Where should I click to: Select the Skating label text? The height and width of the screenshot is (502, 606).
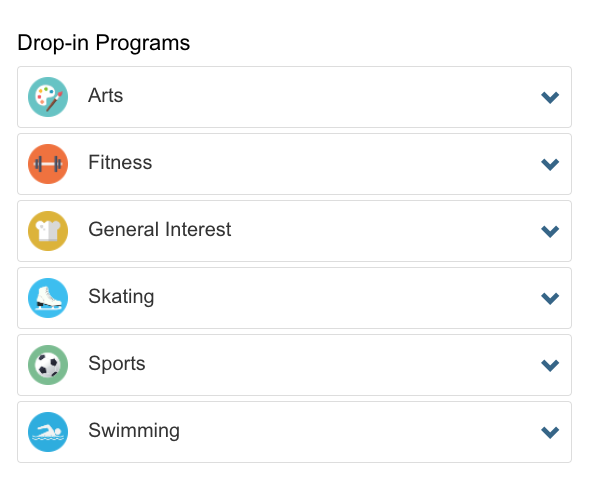tap(121, 297)
